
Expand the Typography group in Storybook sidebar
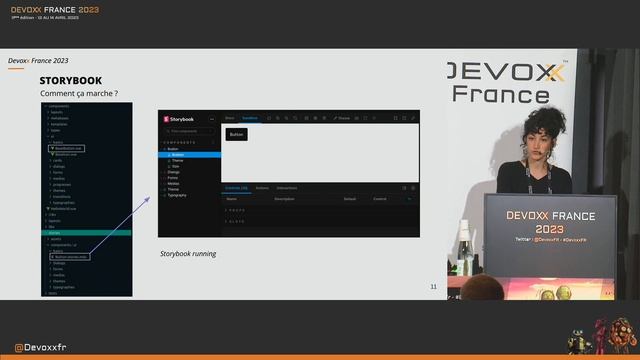[176, 195]
